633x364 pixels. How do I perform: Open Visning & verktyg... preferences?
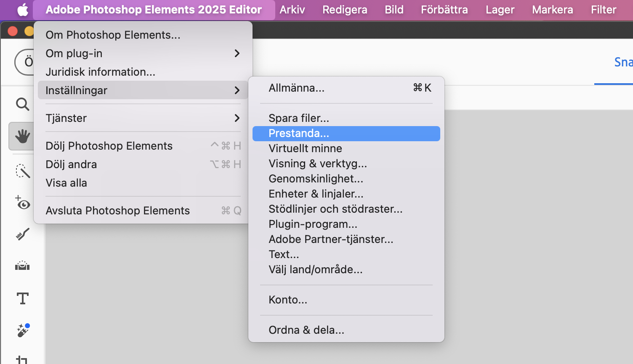tap(346, 164)
